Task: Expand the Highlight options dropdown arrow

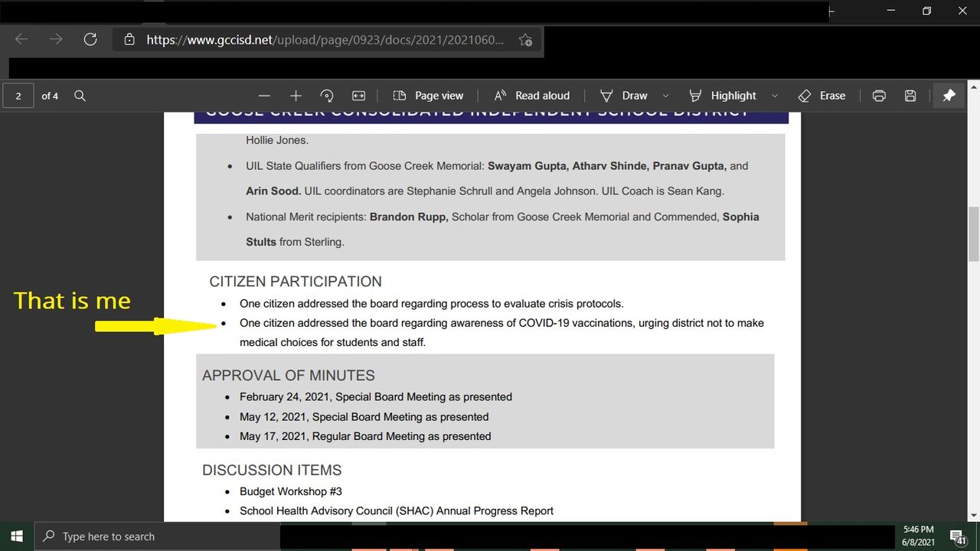Action: 774,96
